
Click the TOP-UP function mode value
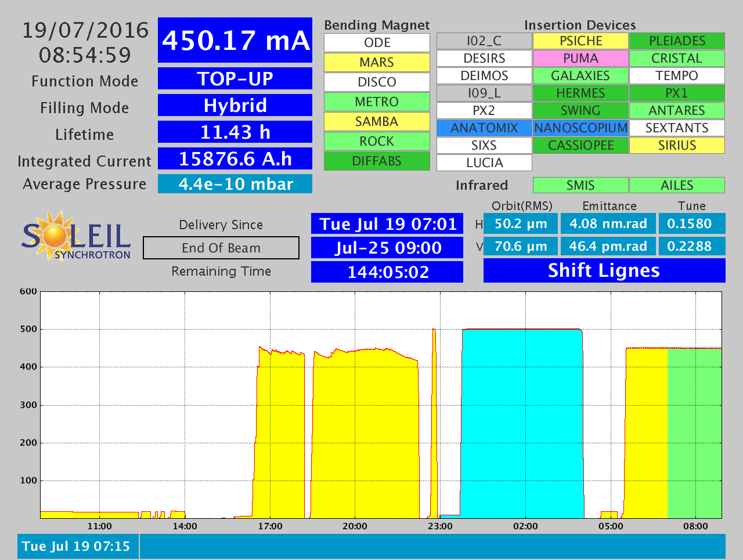(x=235, y=78)
